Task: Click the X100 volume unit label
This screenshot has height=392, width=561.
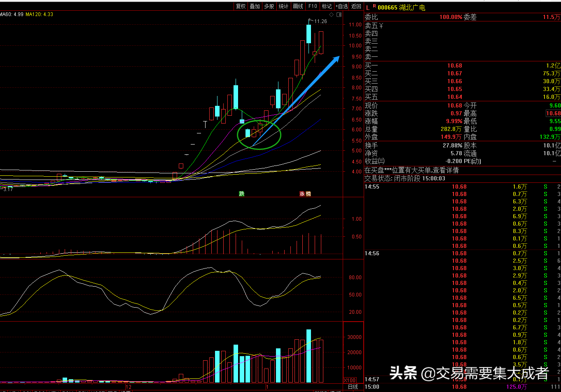Action: click(x=349, y=380)
